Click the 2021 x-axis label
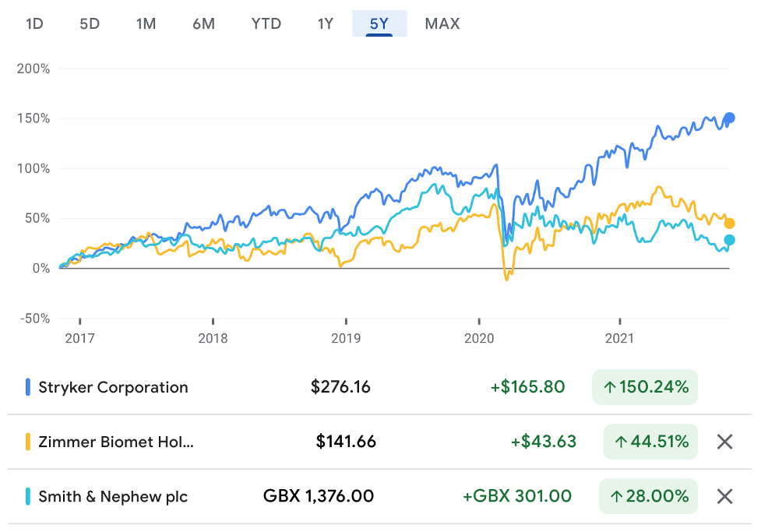Screen dimensions: 761x532 point(620,338)
